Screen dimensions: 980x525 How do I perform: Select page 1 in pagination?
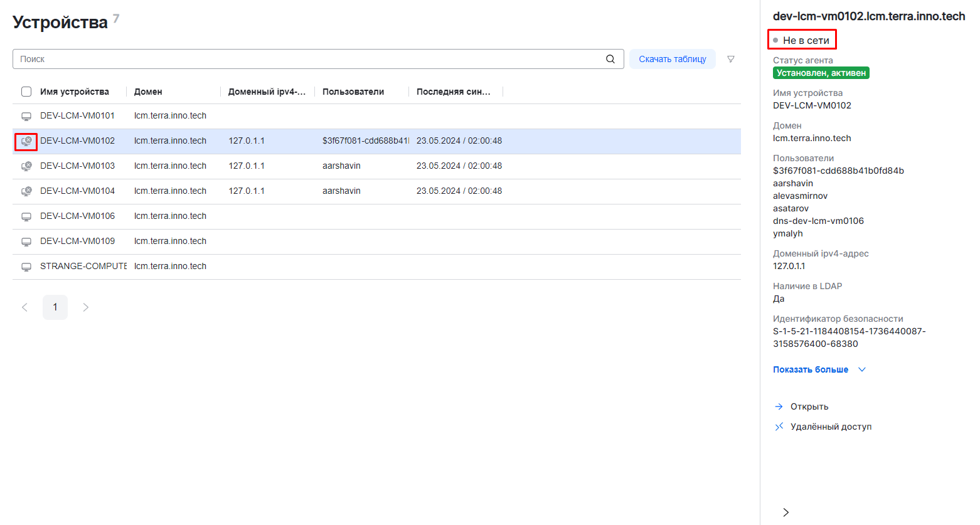[55, 307]
